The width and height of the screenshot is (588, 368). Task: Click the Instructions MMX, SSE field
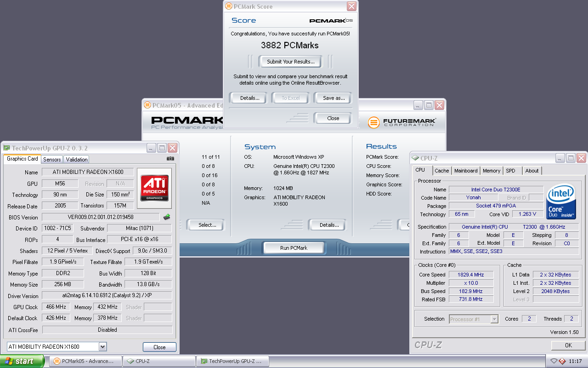point(514,251)
